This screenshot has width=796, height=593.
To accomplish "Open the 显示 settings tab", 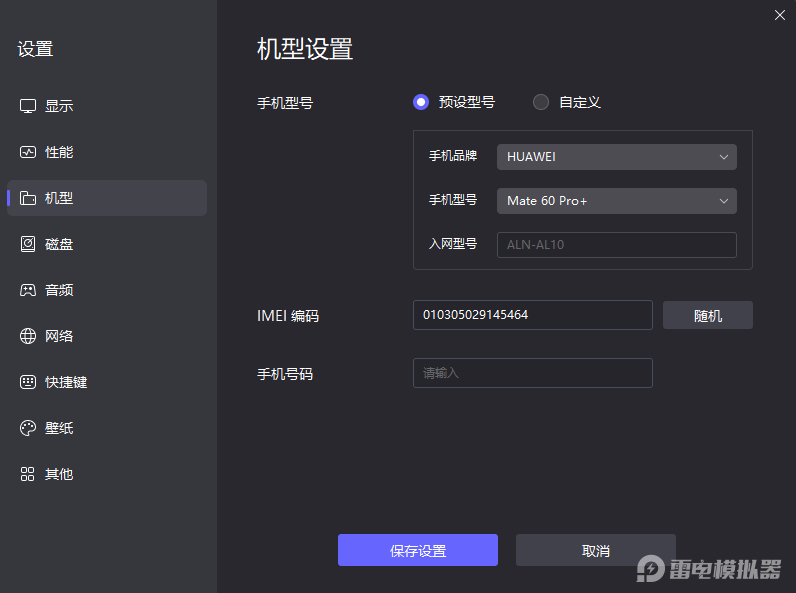I will coord(107,106).
